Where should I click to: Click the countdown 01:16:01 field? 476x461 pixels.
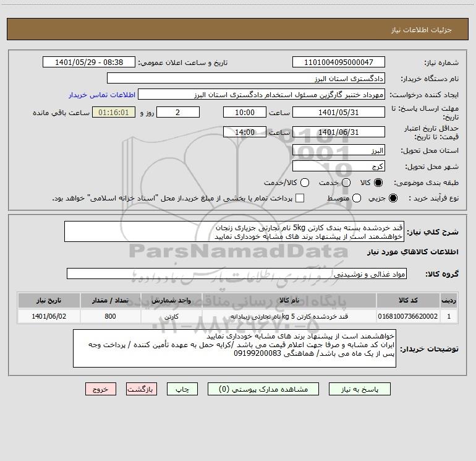click(114, 112)
